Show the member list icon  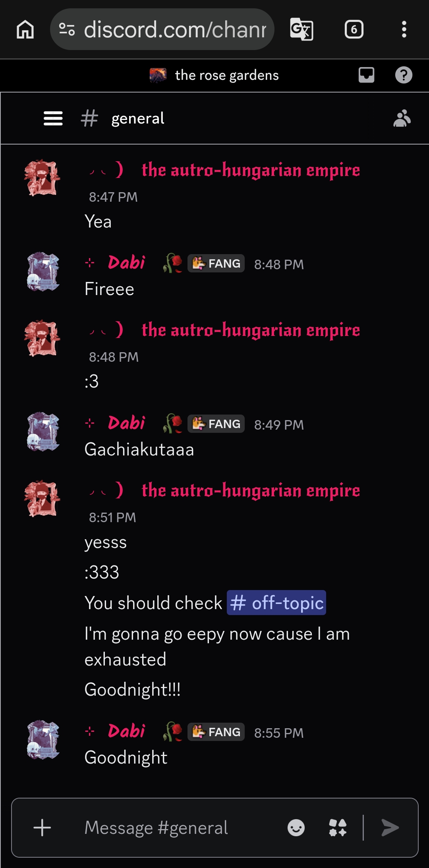[x=402, y=118]
